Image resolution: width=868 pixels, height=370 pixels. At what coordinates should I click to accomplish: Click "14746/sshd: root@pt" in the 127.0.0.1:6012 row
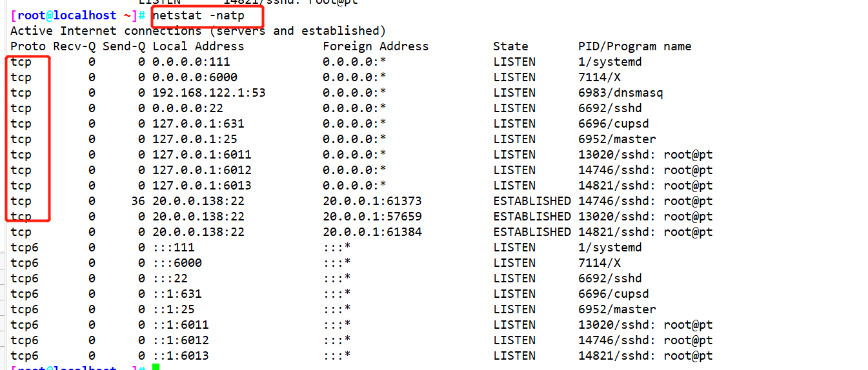(645, 170)
